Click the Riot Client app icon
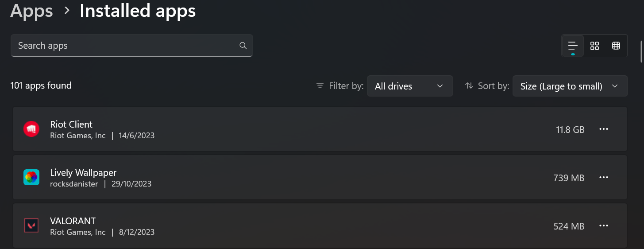Viewport: 644px width, 249px height. click(x=31, y=129)
